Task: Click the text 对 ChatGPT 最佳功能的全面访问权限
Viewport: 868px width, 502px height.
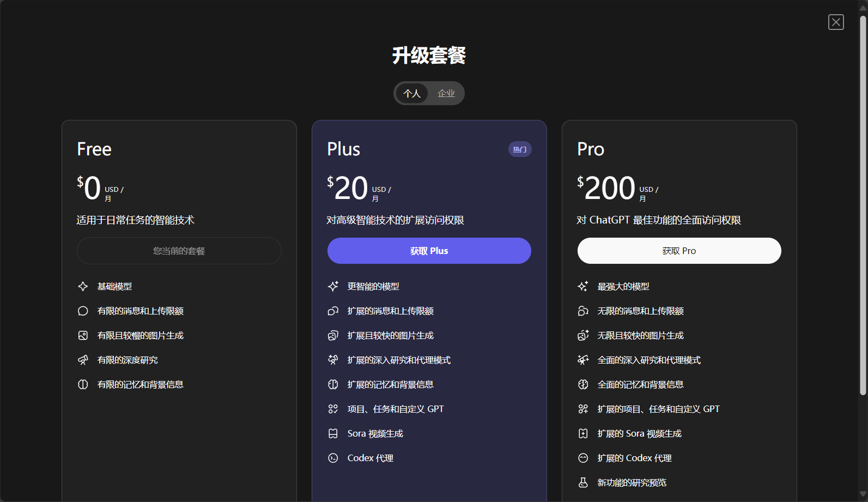Action: (x=659, y=220)
